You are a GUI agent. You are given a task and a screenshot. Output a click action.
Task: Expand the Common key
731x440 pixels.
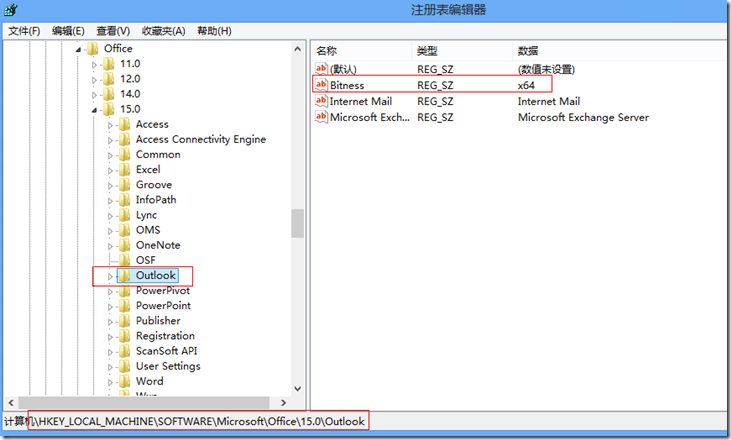(110, 155)
